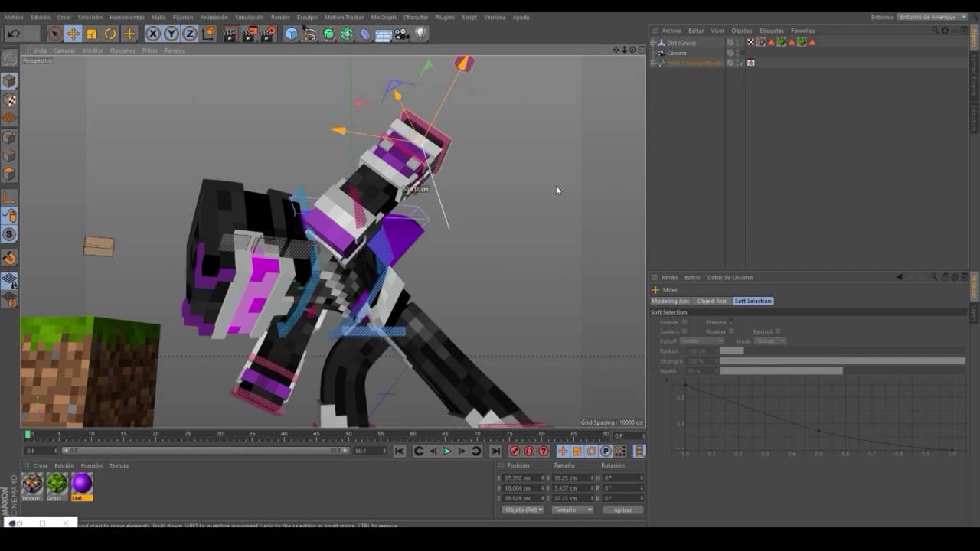Open the Mode dropdown in Soft Selection
Screen dimensions: 980x551
[x=770, y=341]
